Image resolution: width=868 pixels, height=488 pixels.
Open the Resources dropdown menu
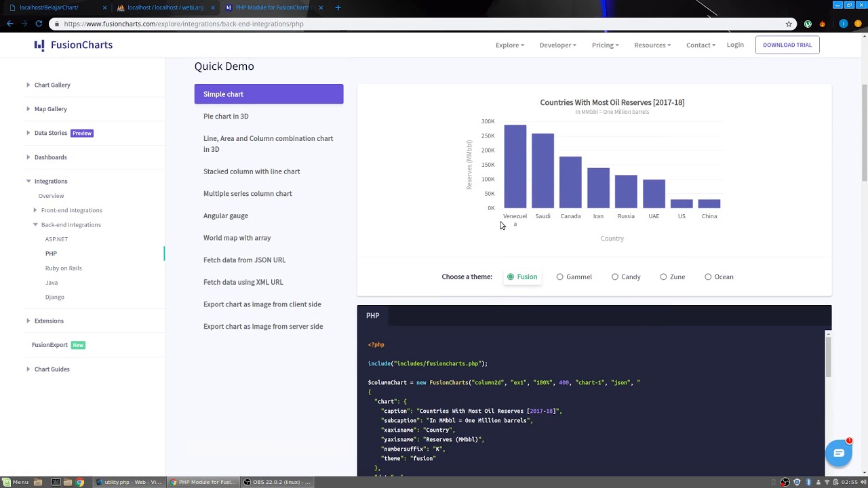tap(652, 45)
